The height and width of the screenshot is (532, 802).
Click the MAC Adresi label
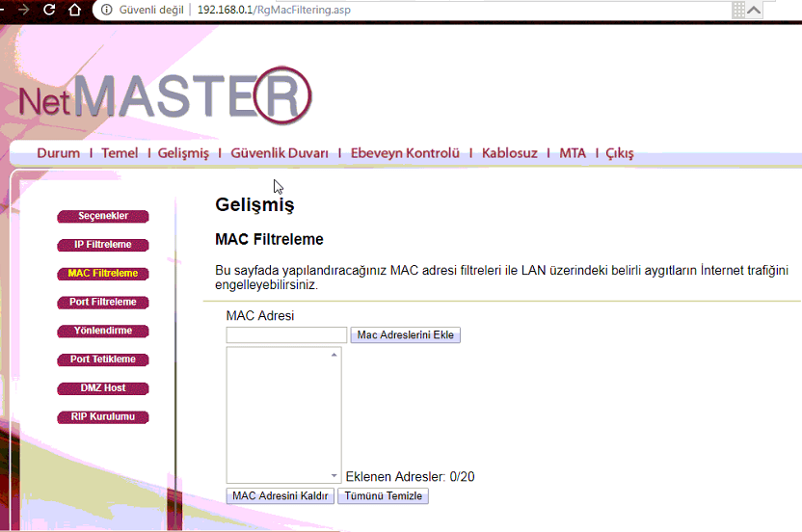(260, 315)
